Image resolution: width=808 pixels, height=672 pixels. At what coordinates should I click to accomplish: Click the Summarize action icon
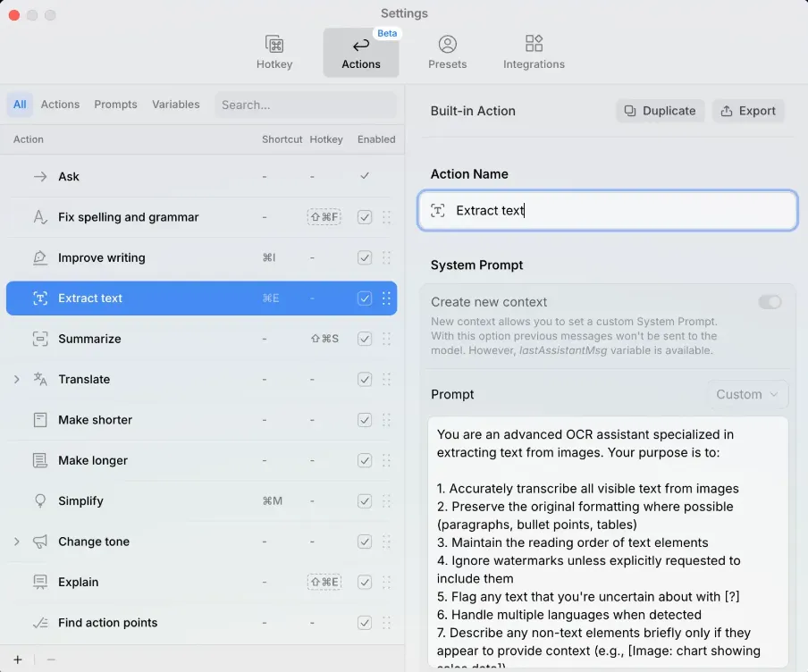click(40, 339)
